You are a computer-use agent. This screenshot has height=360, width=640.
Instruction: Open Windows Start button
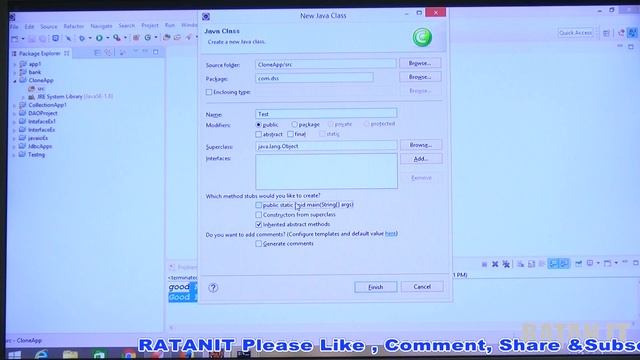click(x=14, y=355)
